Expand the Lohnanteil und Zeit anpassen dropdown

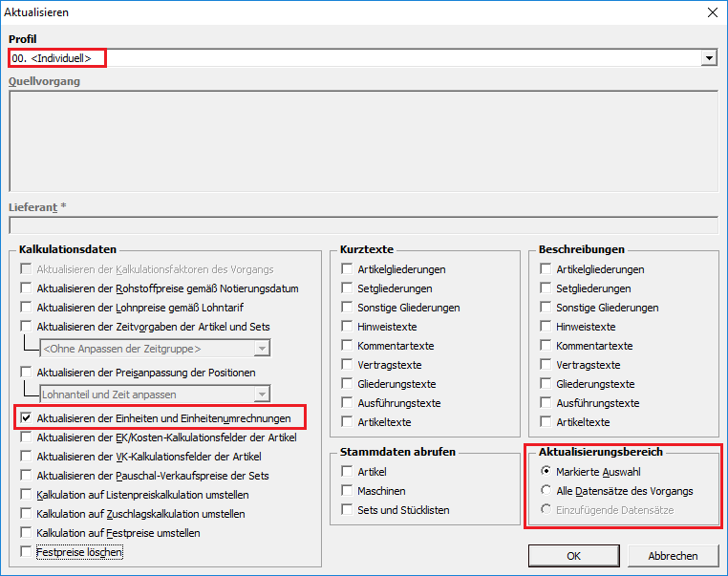pos(261,395)
